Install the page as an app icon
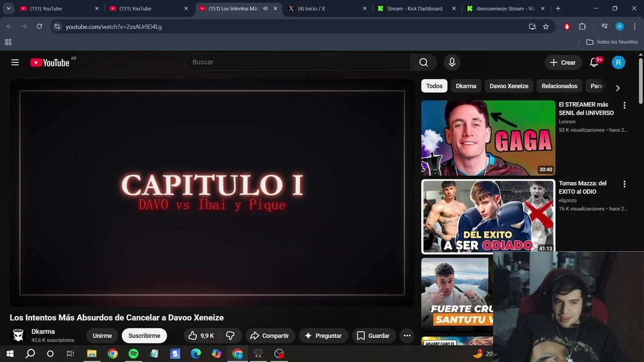The width and height of the screenshot is (644, 362). tap(532, 27)
